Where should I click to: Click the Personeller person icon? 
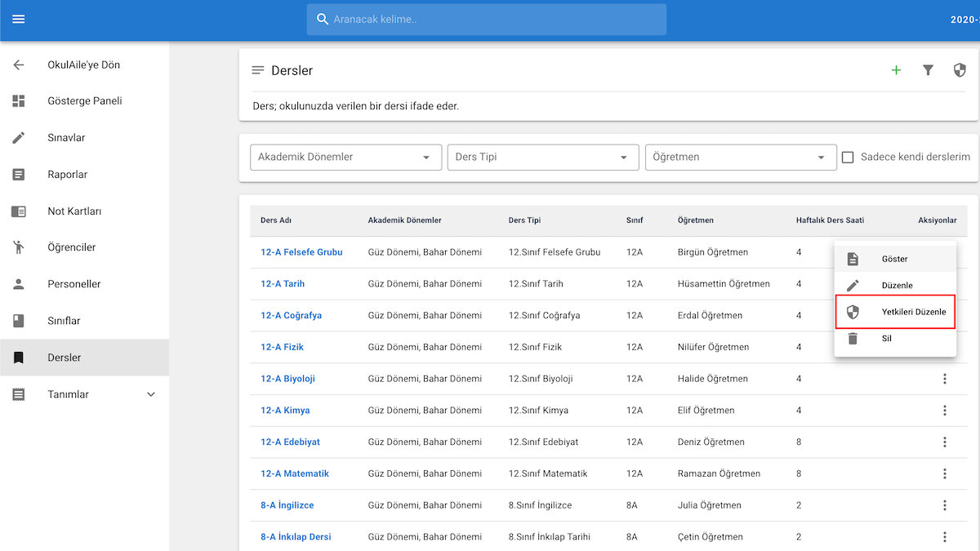[x=19, y=284]
